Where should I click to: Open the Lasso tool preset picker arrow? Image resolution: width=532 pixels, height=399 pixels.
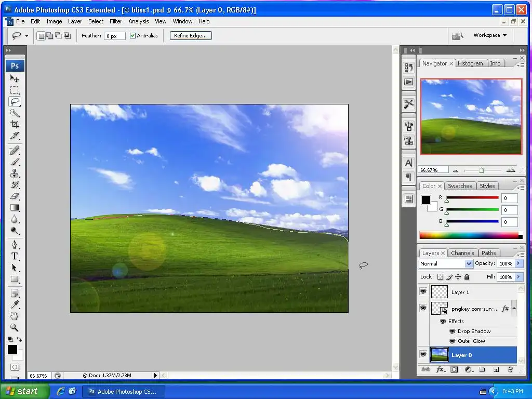click(27, 36)
